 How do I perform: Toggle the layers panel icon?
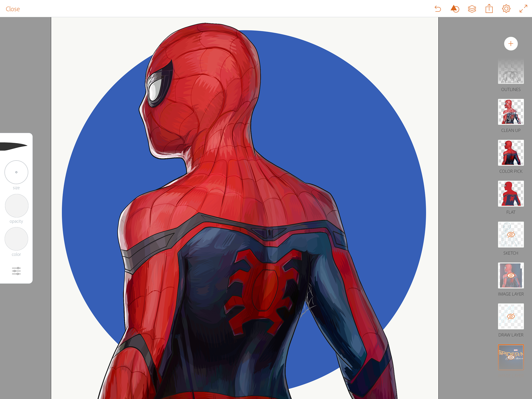[x=472, y=9]
